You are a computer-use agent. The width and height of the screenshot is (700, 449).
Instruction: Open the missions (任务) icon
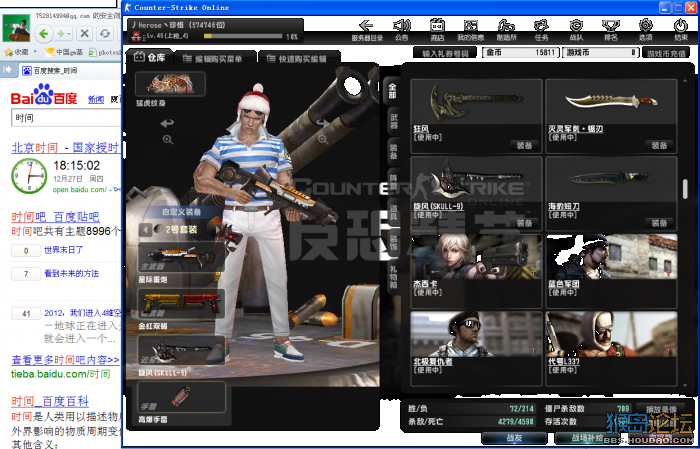(541, 29)
